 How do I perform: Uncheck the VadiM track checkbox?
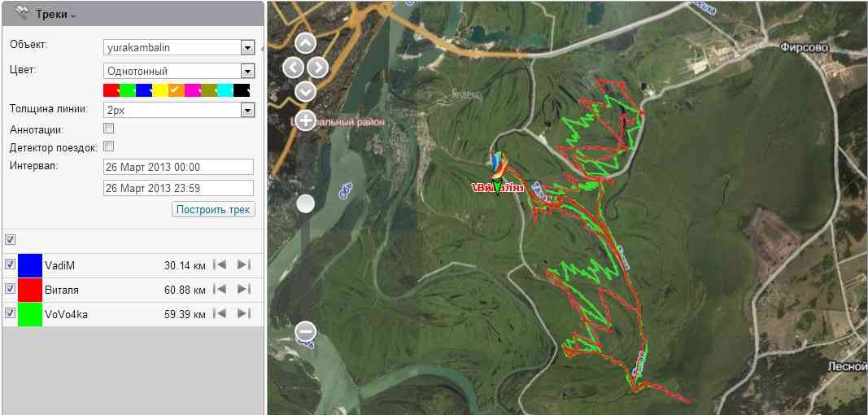[10, 265]
